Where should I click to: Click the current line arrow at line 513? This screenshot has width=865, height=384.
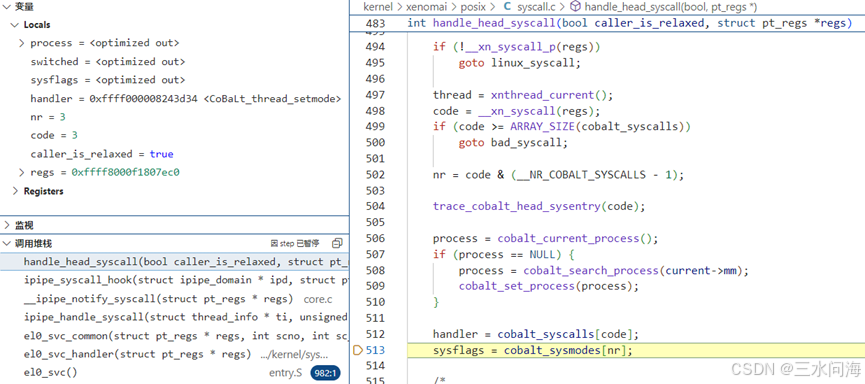(x=357, y=350)
